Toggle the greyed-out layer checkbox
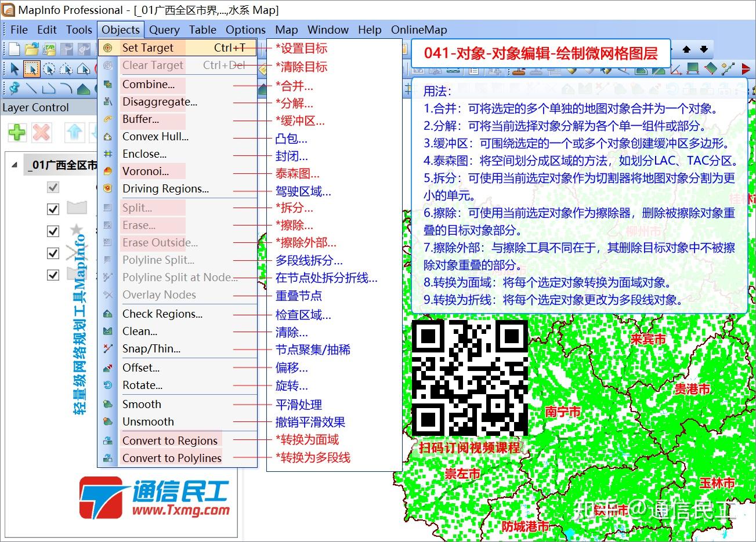Screen dimensions: 756x542 [53, 187]
